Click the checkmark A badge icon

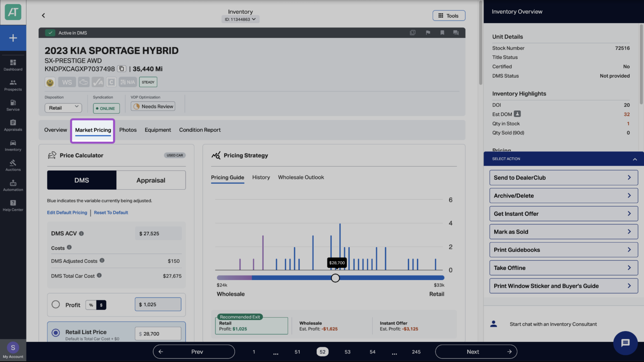pos(98,82)
